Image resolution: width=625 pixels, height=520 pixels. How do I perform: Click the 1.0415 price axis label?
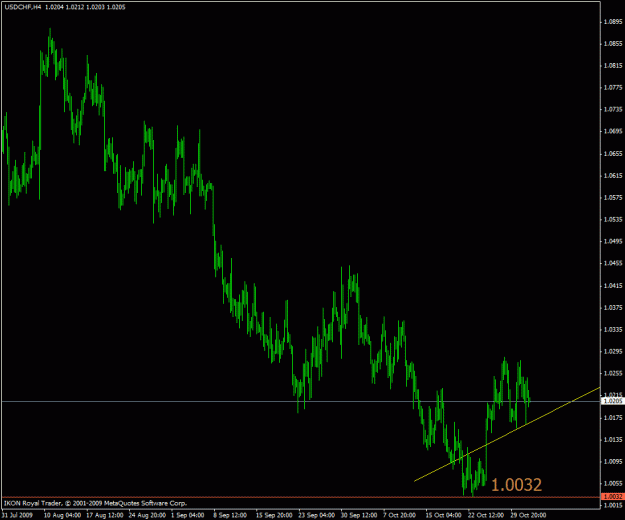[x=613, y=286]
